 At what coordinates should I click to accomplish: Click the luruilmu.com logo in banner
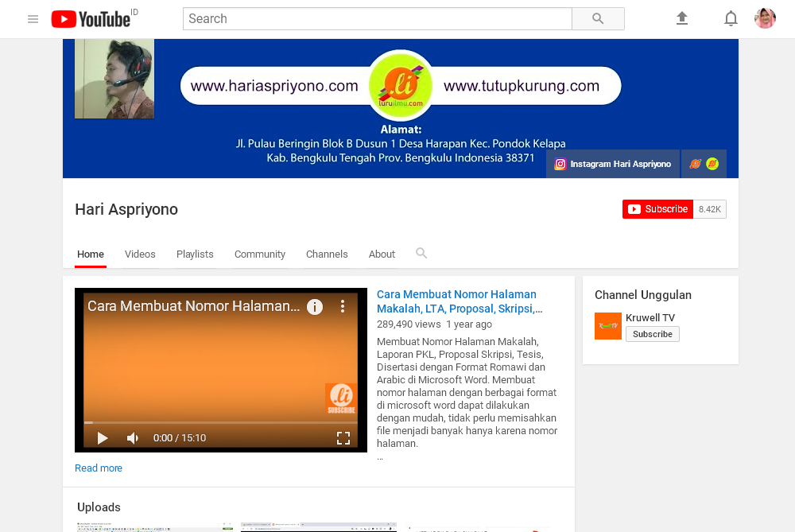401,86
